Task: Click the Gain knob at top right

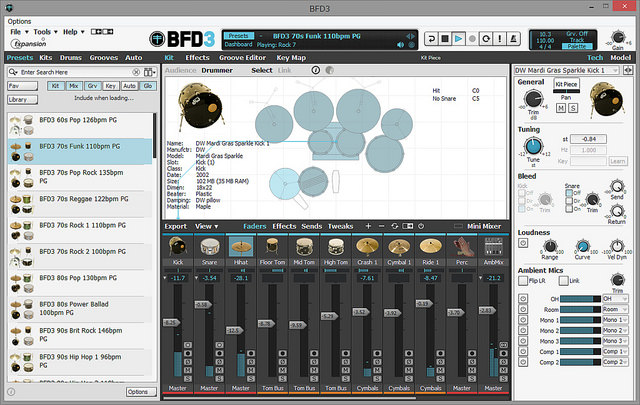Action: (618, 37)
